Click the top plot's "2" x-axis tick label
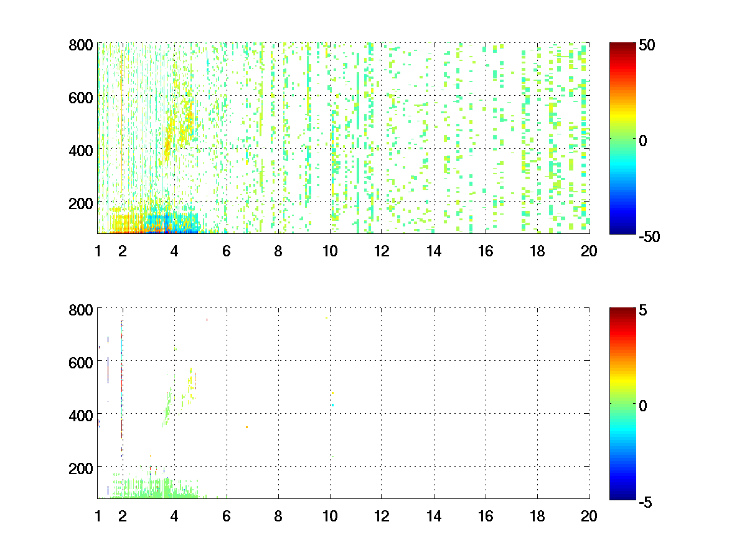Screen dimensions: 747x560 [123, 251]
